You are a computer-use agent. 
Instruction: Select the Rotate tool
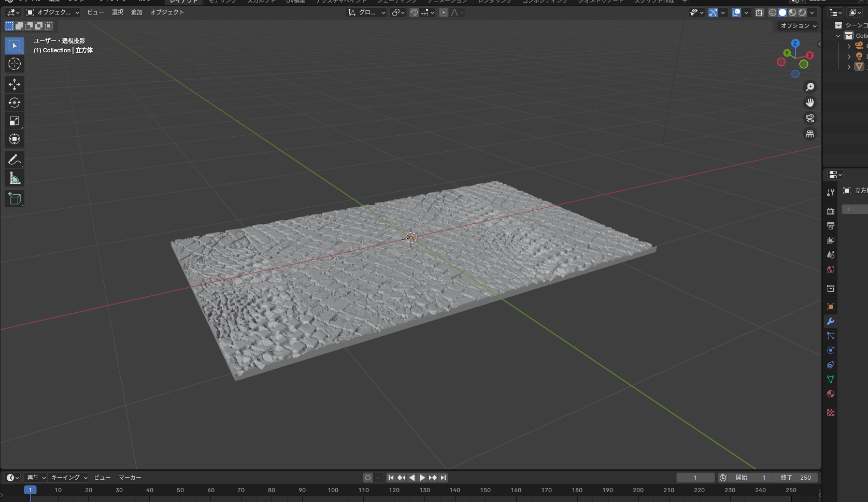tap(15, 103)
